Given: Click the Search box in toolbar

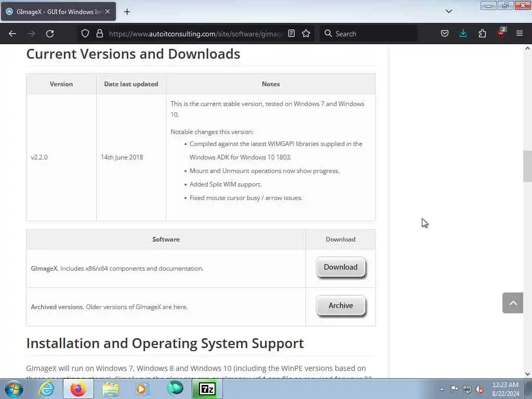Looking at the screenshot, I should (368, 34).
